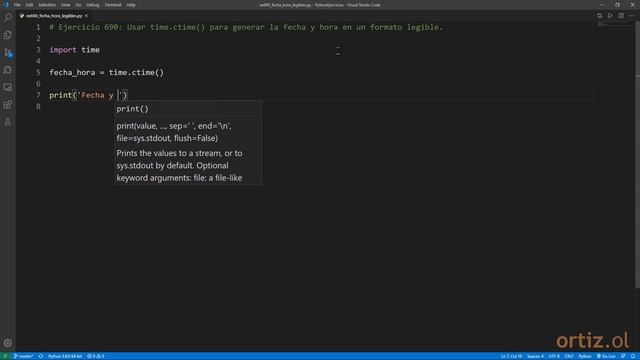Open the Selection menu
Screen dimensions: 640x360
click(47, 5)
